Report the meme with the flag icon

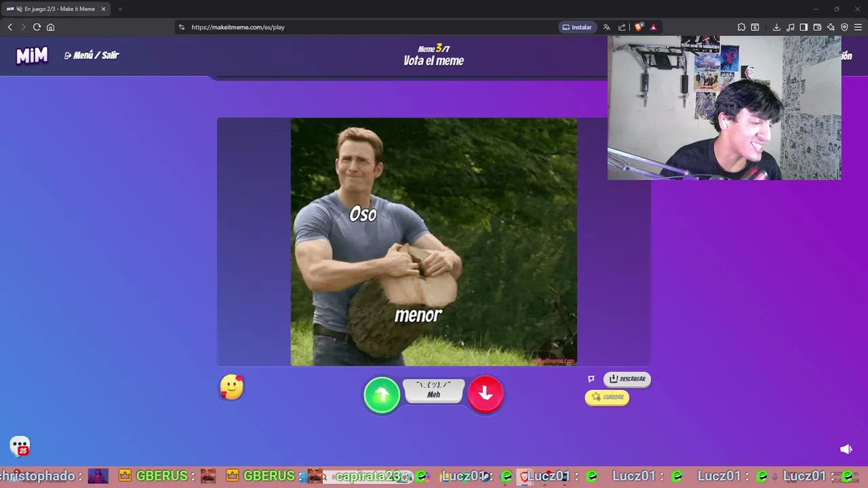coord(591,379)
